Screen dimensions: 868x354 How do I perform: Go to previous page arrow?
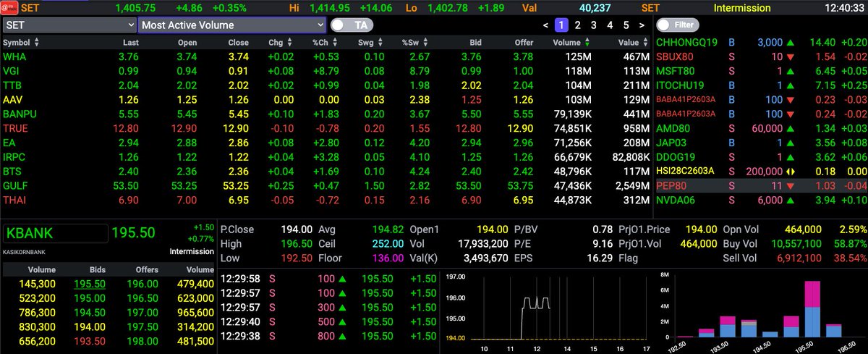(x=546, y=25)
